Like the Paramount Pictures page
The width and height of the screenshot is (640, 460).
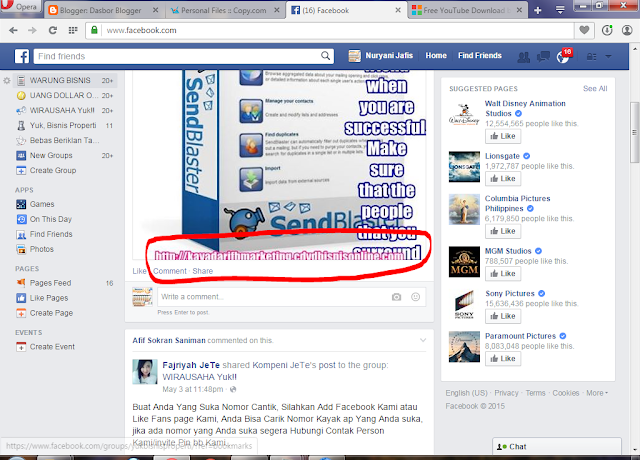503,358
